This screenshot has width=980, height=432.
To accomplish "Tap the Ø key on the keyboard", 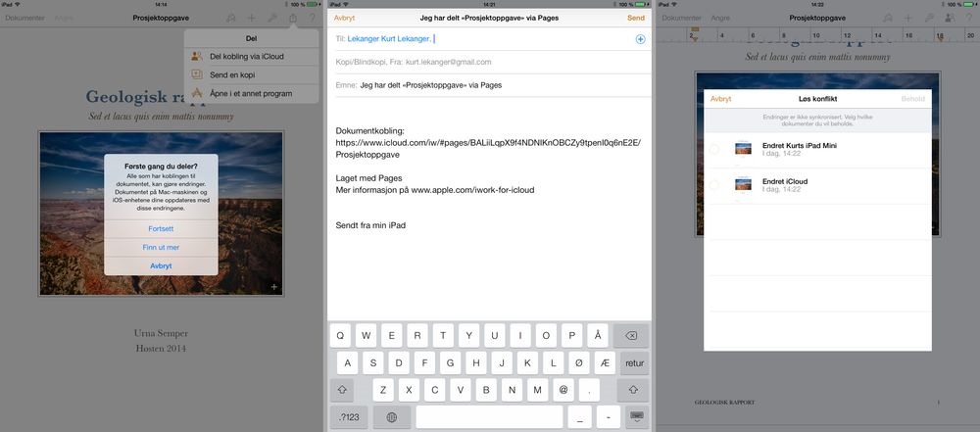I will point(579,362).
